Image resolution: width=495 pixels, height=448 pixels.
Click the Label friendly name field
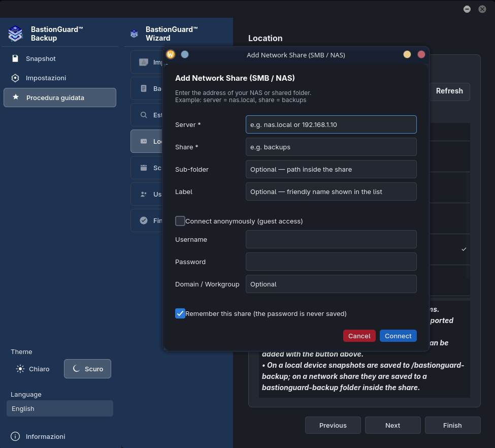coord(331,192)
